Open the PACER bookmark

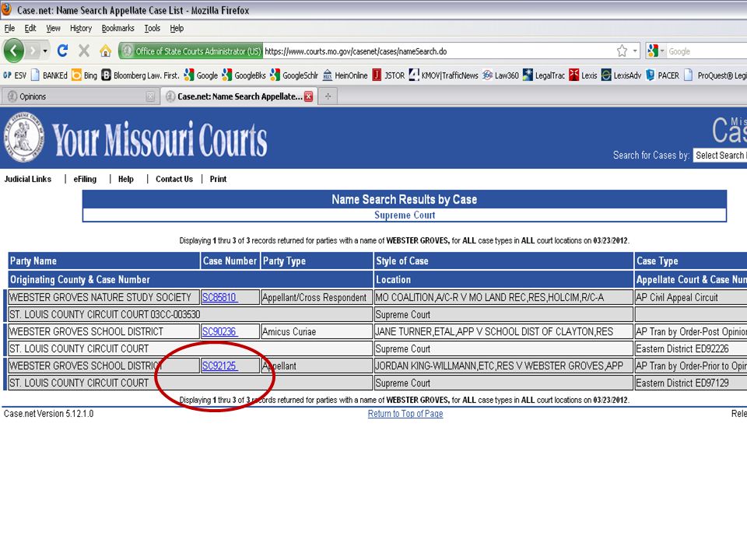coord(662,75)
